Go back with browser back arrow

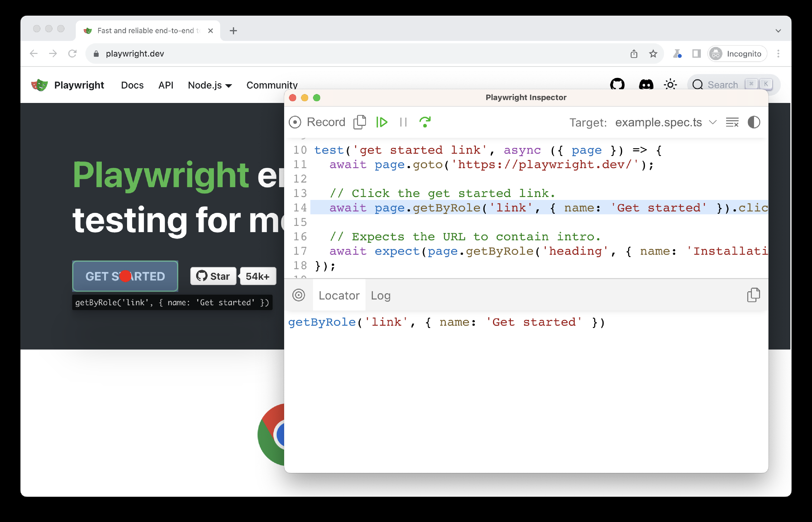tap(34, 54)
